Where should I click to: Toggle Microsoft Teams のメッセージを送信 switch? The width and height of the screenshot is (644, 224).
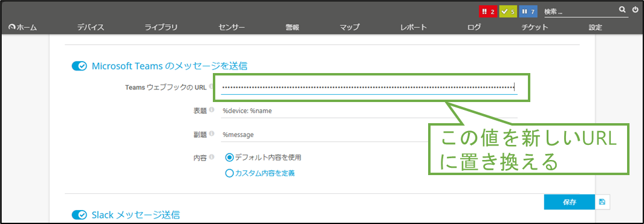point(79,66)
